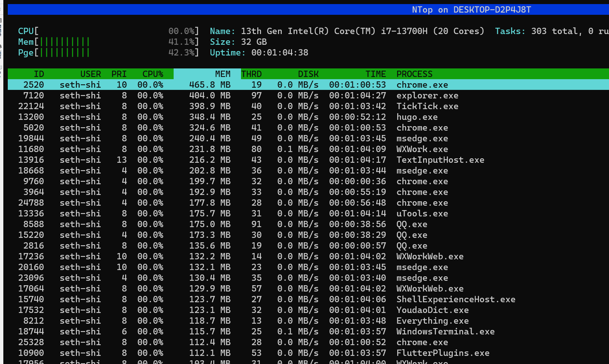Sort by CPU% column header
609x364 pixels.
(x=153, y=74)
